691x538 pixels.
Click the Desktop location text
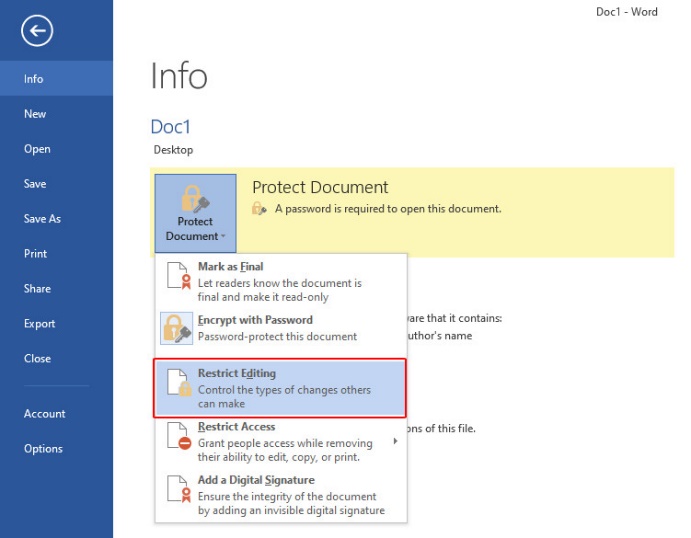173,150
